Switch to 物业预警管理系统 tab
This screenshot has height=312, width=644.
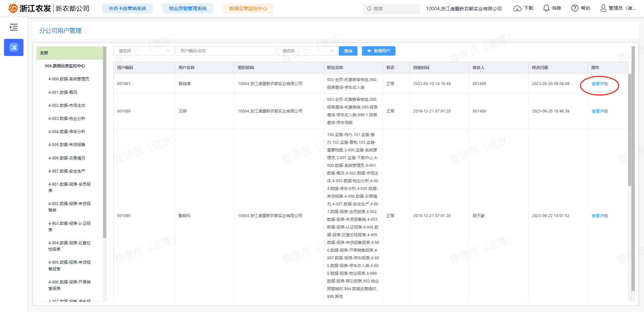point(188,8)
